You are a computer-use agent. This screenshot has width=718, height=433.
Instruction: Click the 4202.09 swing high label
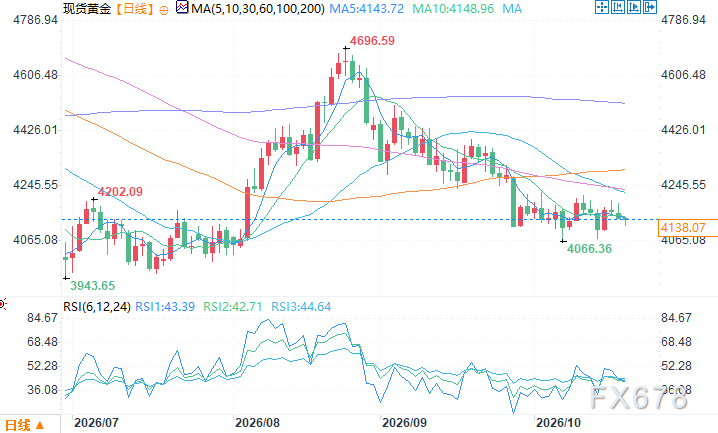(x=120, y=192)
